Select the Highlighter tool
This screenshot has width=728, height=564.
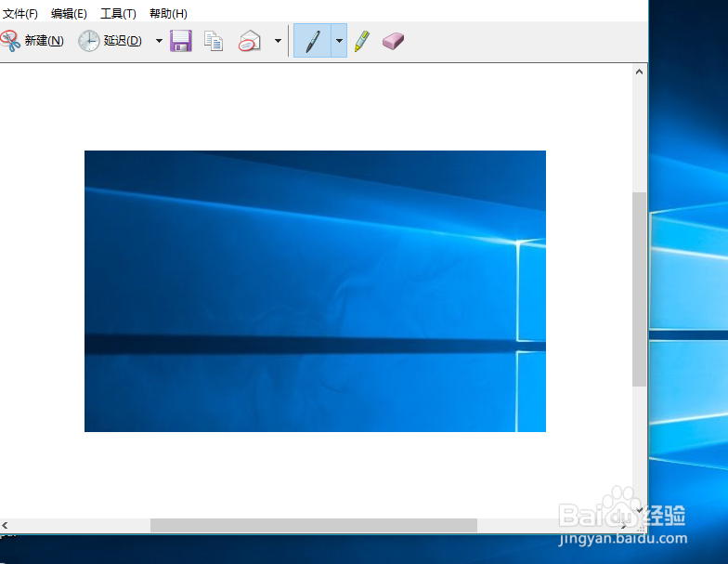(x=362, y=41)
